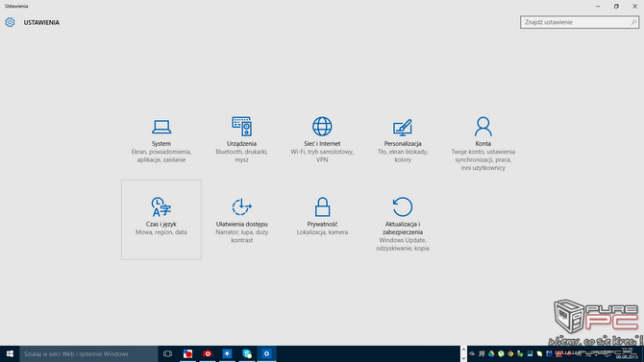Image resolution: width=644 pixels, height=362 pixels.
Task: Open Ułatwienia dostępu settings icon
Action: [241, 206]
